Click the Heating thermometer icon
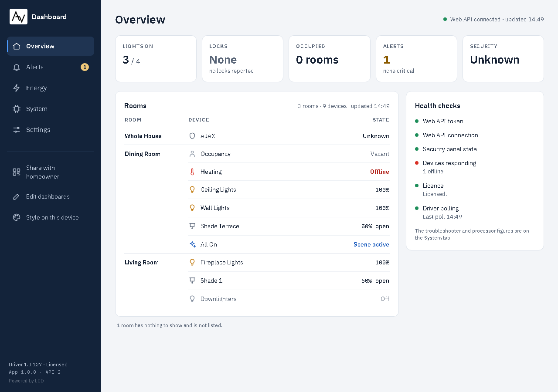The width and height of the screenshot is (558, 392). tap(192, 172)
